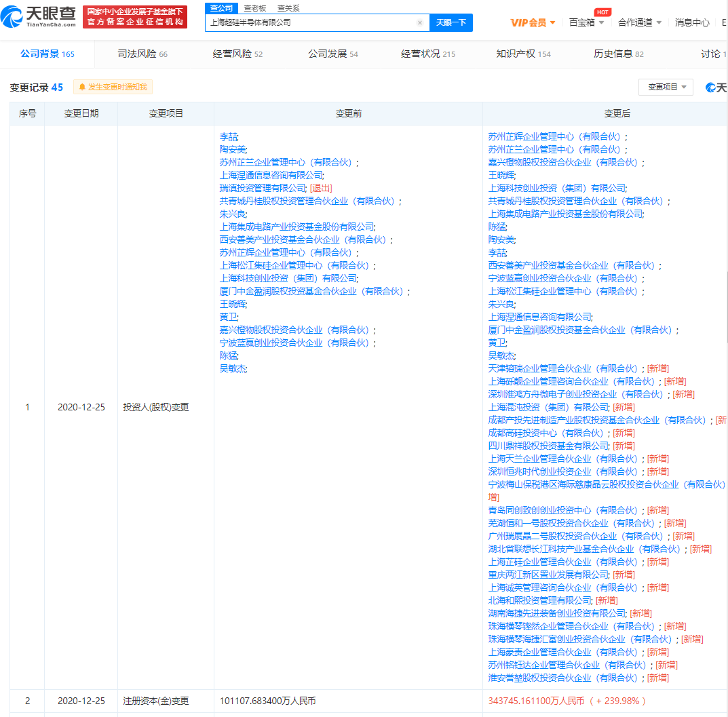Click the 天眼查 logo icon
The height and width of the screenshot is (717, 728).
tap(12, 17)
